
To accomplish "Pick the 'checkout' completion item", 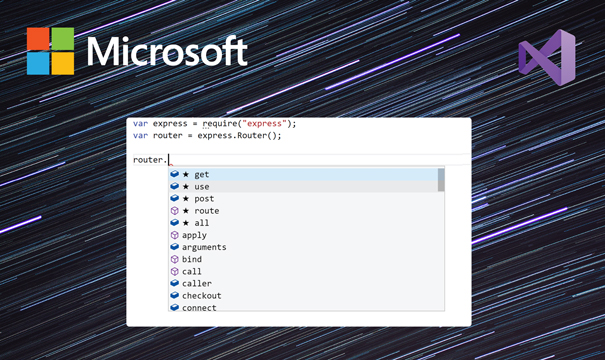I will pyautogui.click(x=304, y=296).
